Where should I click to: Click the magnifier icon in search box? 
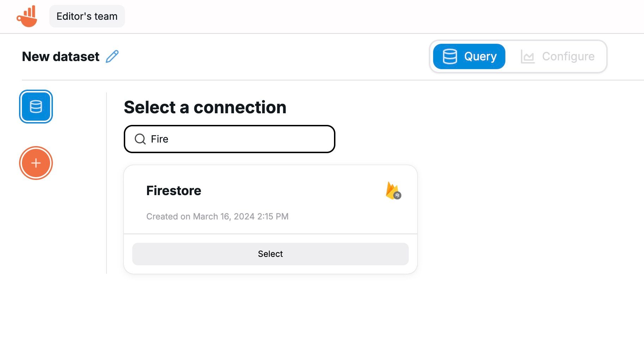coord(140,139)
